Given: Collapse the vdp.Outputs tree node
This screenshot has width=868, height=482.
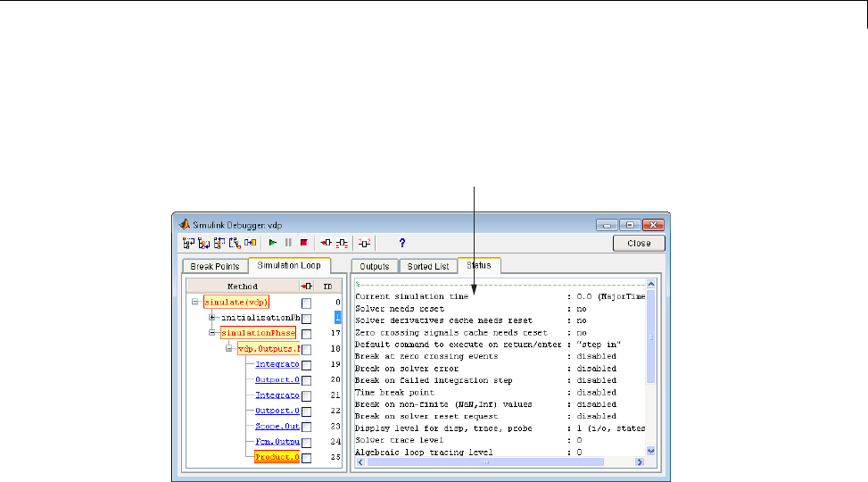Looking at the screenshot, I should [x=228, y=348].
